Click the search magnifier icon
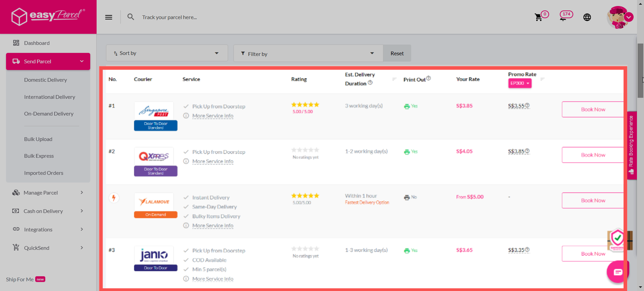The image size is (644, 291). point(131,17)
